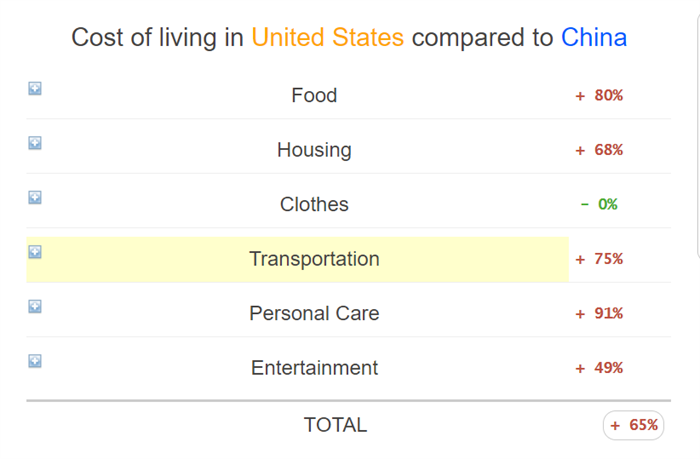This screenshot has height=459, width=700.
Task: Click the TOTAL row label
Action: [336, 425]
